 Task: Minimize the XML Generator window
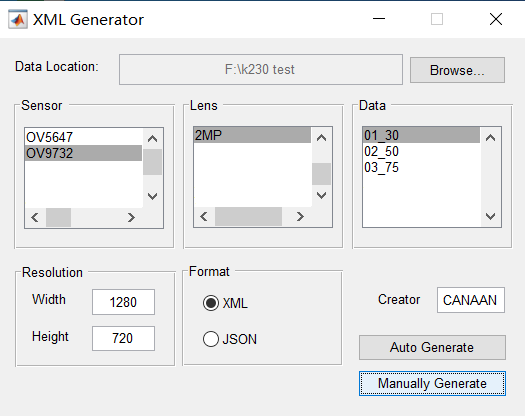click(379, 19)
